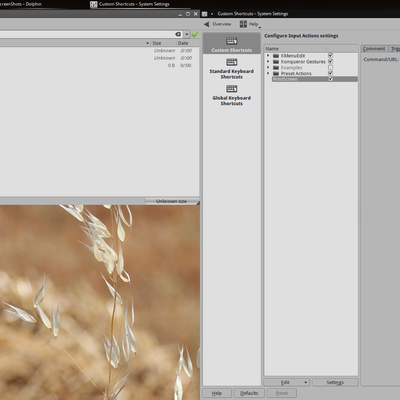This screenshot has height=400, width=400.
Task: Click the Konqueror Gestures folder icon
Action: point(276,62)
